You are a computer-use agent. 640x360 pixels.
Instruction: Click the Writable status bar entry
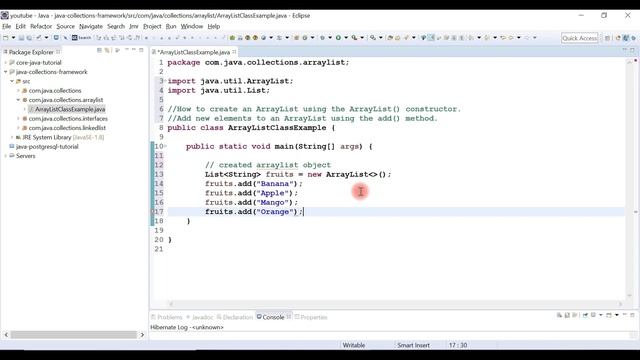click(353, 345)
